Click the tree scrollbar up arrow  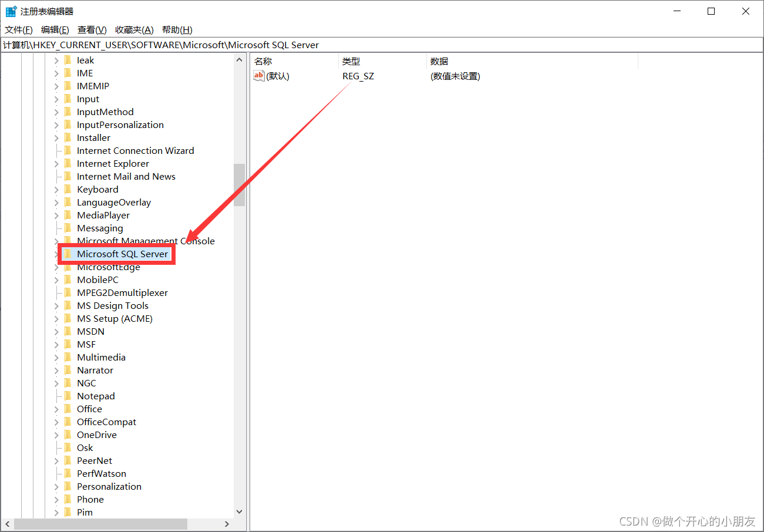click(239, 60)
